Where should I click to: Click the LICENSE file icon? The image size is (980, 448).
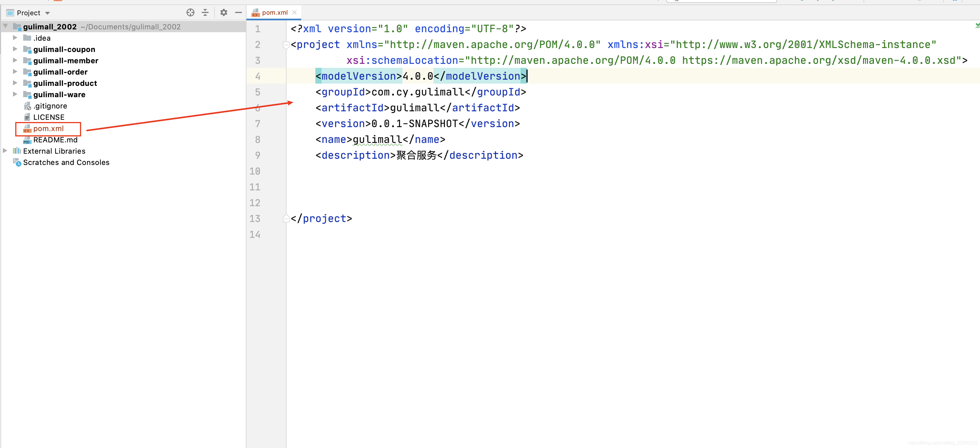27,117
